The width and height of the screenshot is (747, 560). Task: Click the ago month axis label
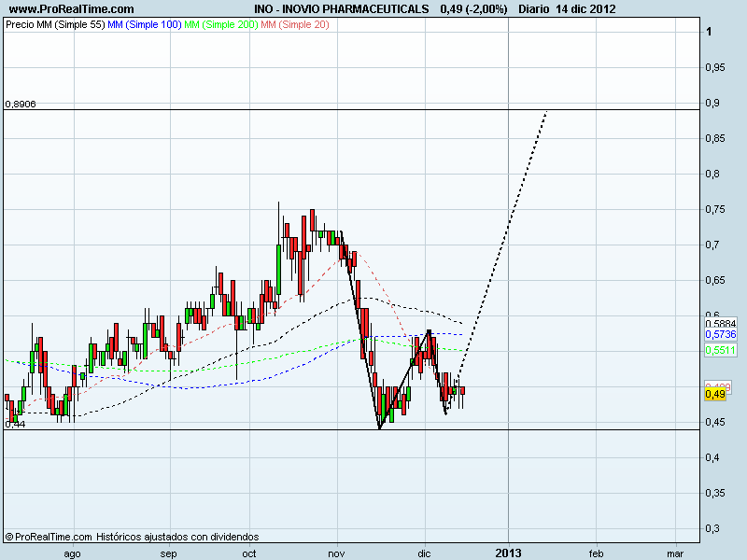73,553
